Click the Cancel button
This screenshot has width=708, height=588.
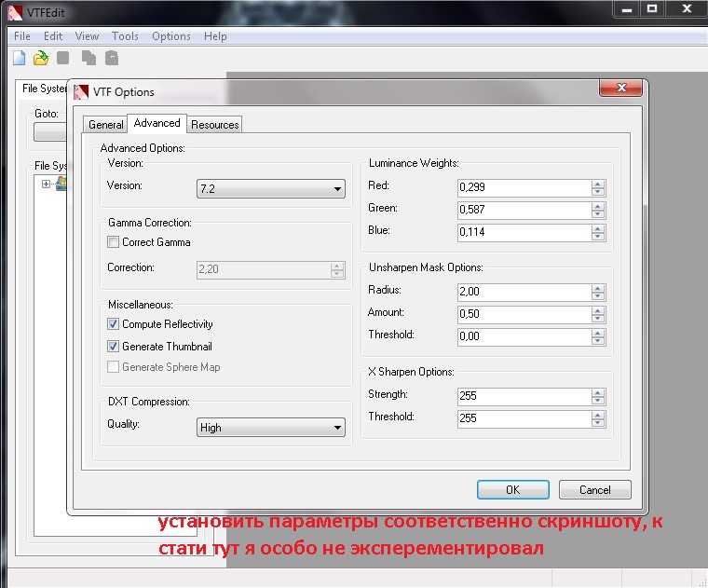tap(594, 490)
